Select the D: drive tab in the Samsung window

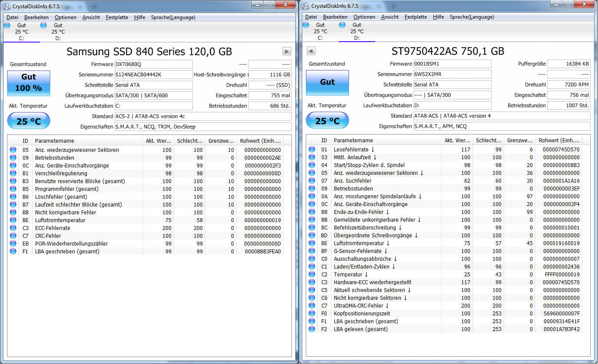click(58, 32)
